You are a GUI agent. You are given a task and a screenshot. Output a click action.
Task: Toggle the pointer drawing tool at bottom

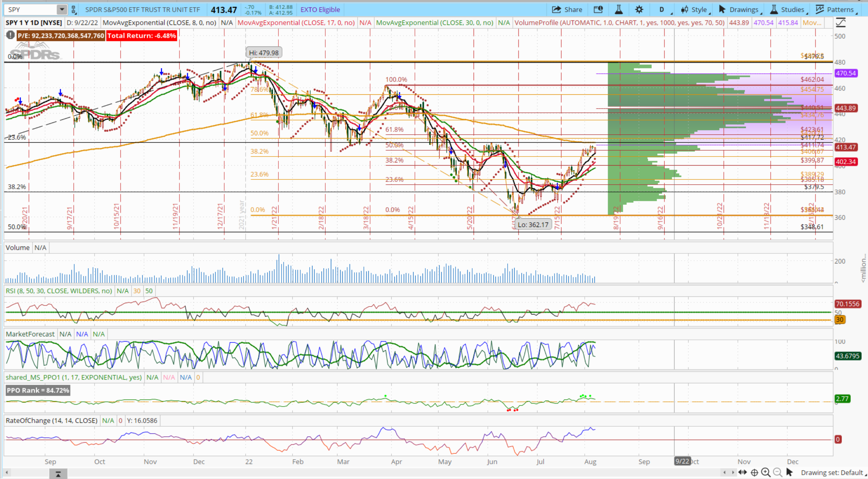[790, 472]
